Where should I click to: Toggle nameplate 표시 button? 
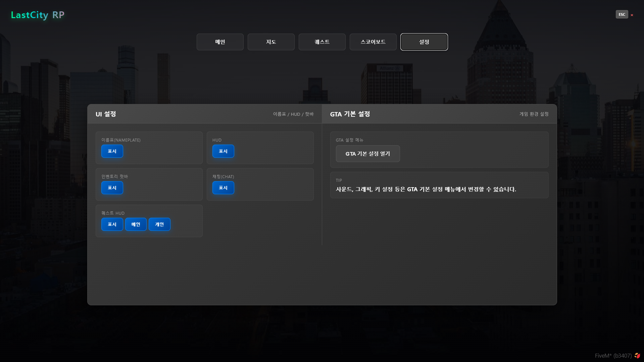coord(112,151)
